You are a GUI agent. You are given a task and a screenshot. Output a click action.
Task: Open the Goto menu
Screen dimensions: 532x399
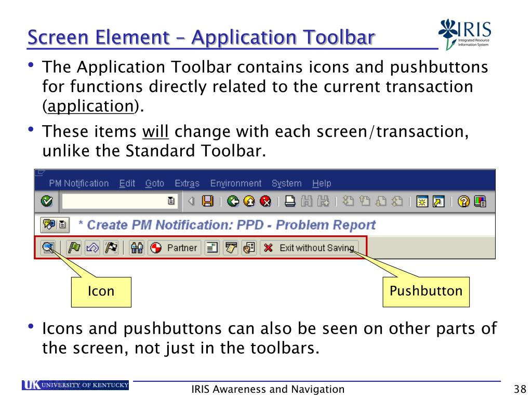155,183
